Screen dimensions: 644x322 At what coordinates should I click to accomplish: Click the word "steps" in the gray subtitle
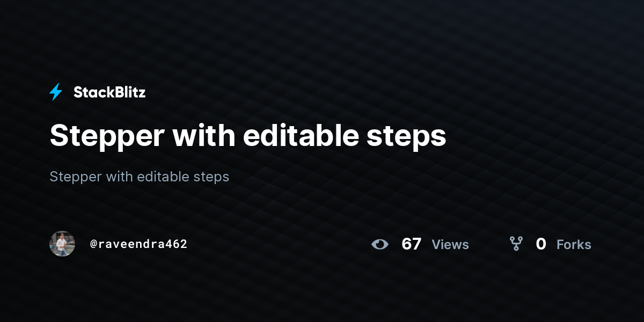(x=211, y=177)
